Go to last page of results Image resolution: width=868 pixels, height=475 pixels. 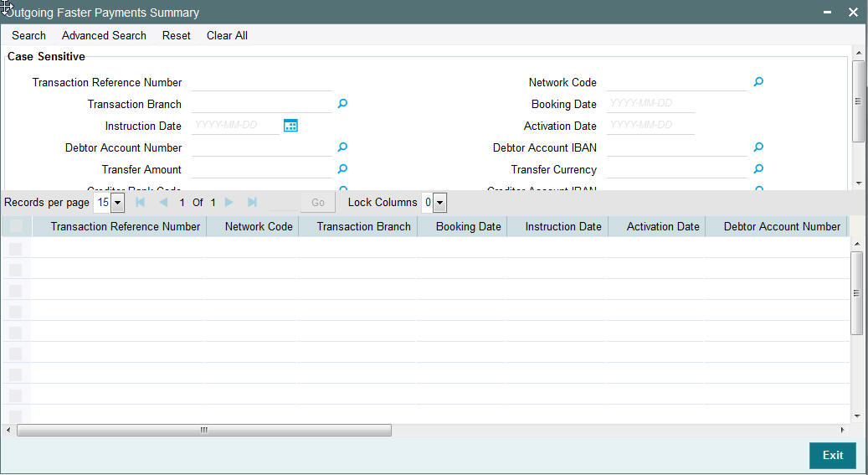coord(252,202)
